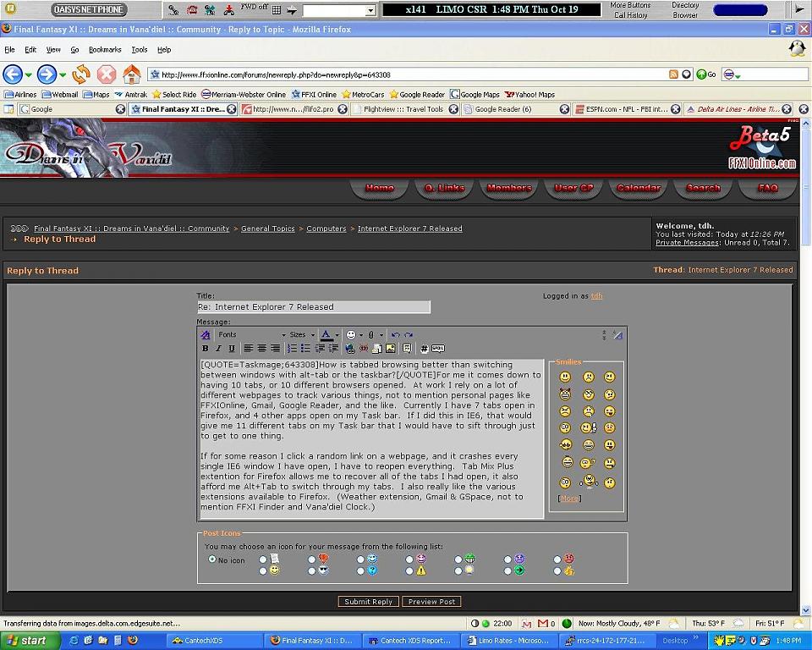
Task: Open the View menu
Action: coord(53,50)
